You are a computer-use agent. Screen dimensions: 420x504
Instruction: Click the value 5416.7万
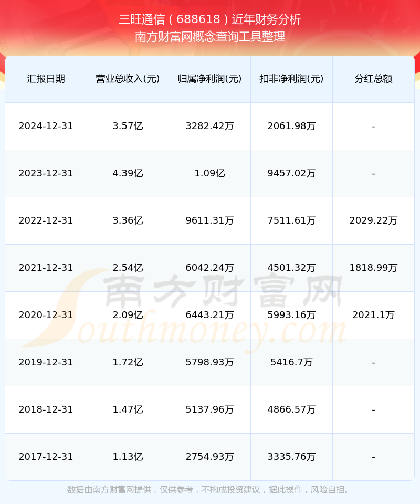pyautogui.click(x=291, y=362)
